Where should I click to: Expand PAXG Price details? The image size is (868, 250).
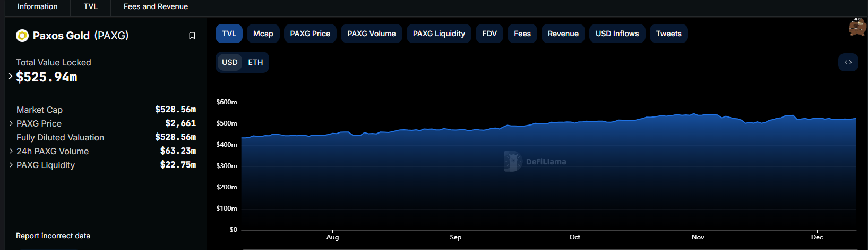pyautogui.click(x=11, y=123)
